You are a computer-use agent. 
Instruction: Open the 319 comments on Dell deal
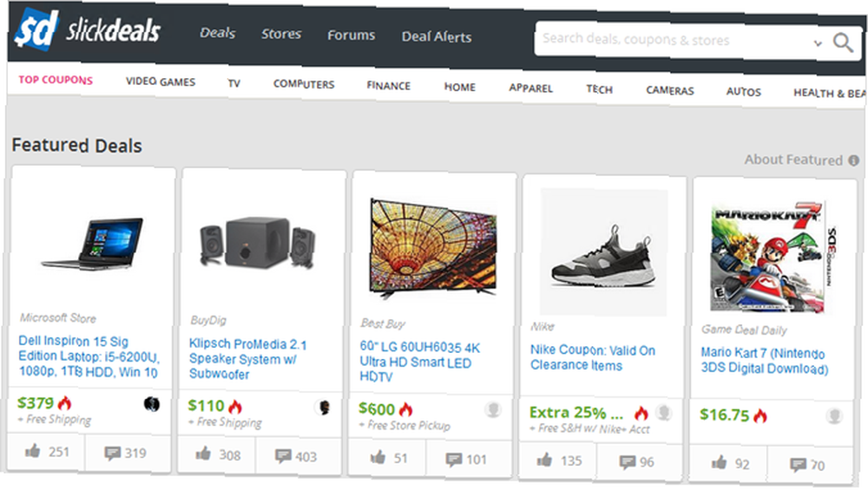[x=125, y=453]
